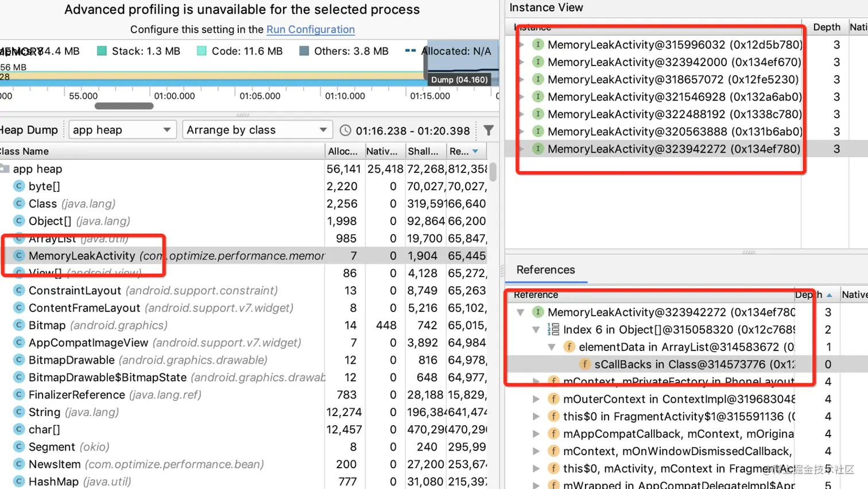Expand mAppCompatCallback, mContext reference row
Screen dimensions: 868x489
(536, 433)
